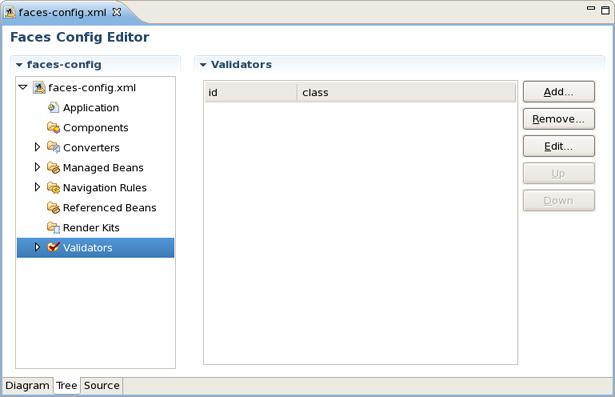
Task: Click the Remove... button
Action: [559, 119]
